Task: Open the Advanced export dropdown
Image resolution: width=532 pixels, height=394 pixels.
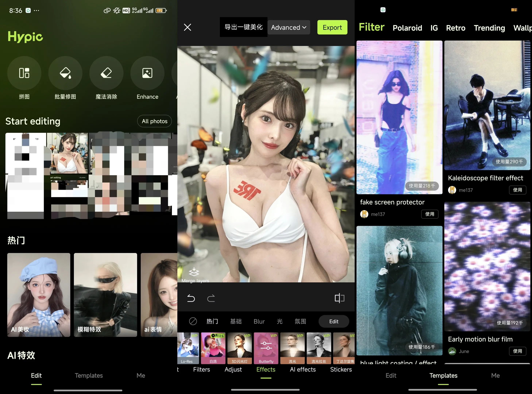Action: pos(288,27)
